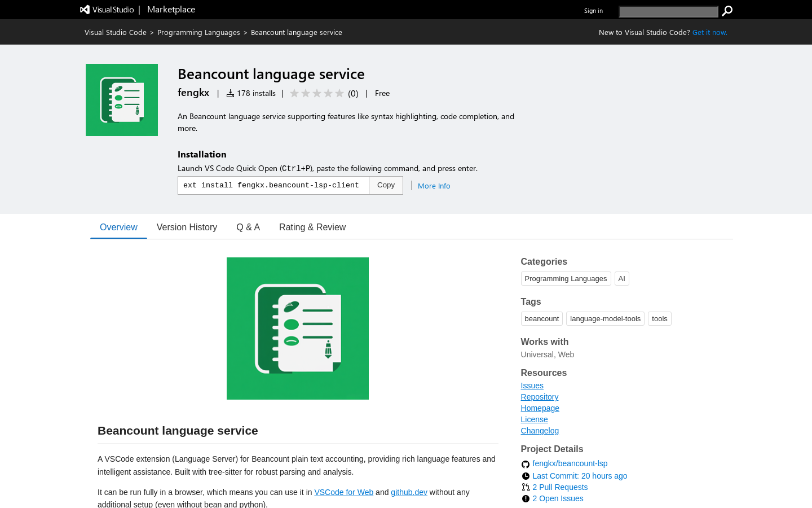Click the small Beancount extension icon
The height and width of the screenshot is (508, 812).
coord(122,100)
